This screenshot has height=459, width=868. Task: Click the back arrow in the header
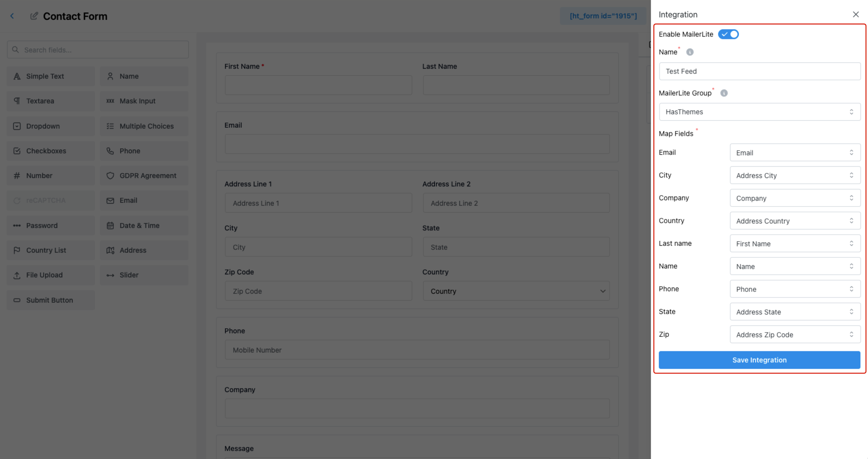(x=11, y=15)
